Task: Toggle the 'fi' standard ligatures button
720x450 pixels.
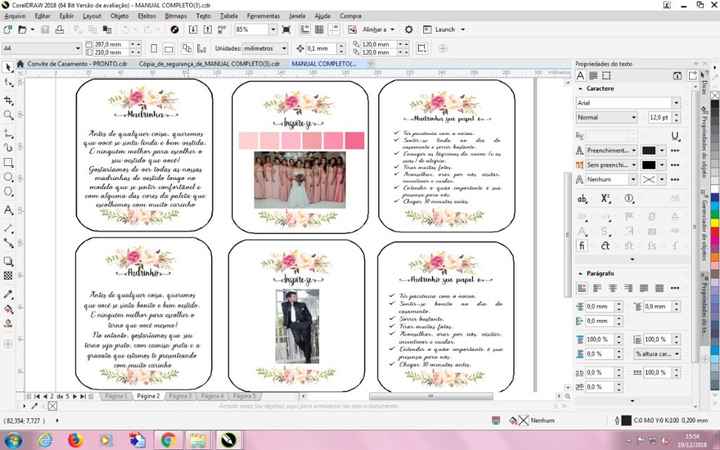Action: (582, 246)
